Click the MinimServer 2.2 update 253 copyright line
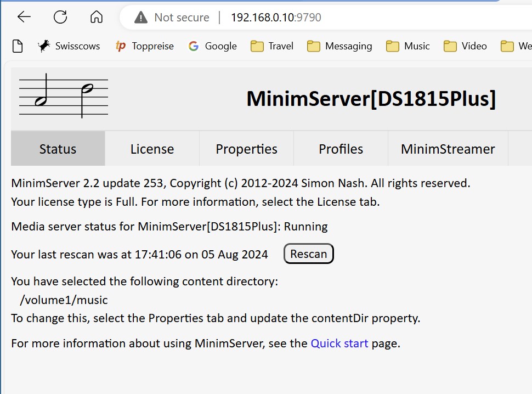This screenshot has height=394, width=532. tap(241, 183)
